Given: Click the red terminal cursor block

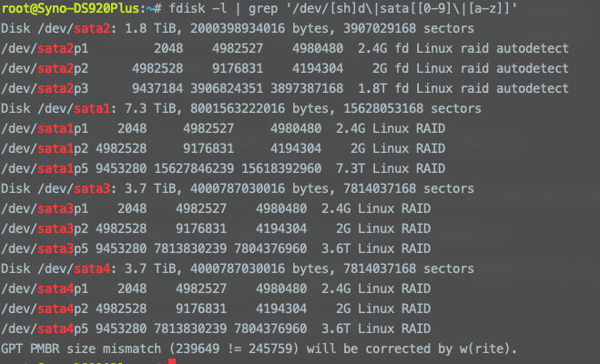Looking at the screenshot, I should [172, 361].
